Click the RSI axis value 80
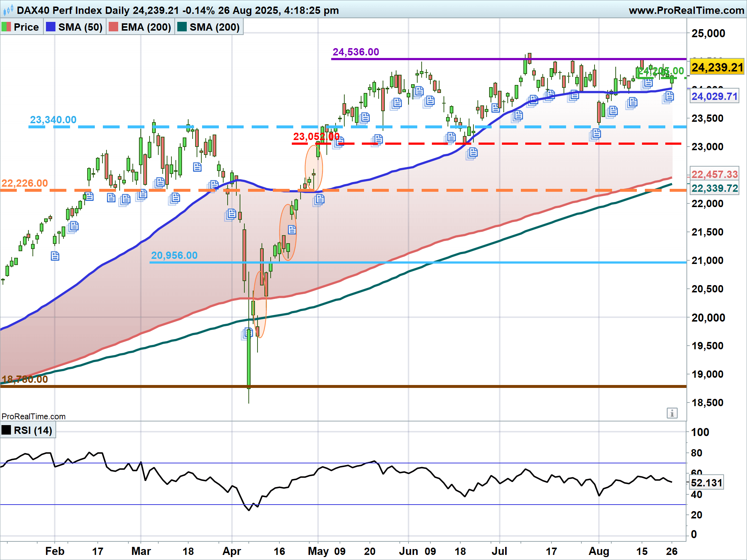This screenshot has height=560, width=747. click(x=697, y=453)
